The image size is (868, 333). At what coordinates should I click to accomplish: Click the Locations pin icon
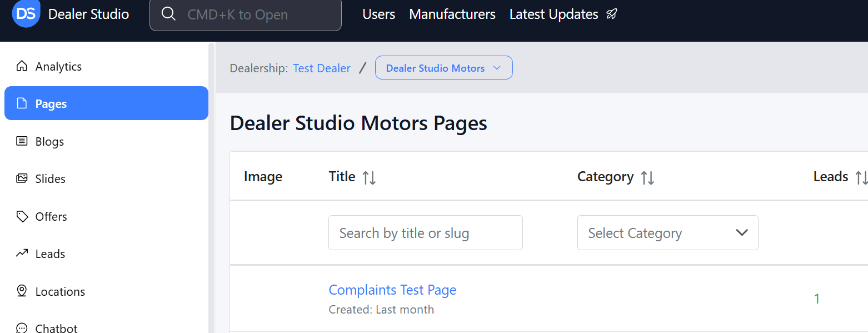(x=22, y=291)
